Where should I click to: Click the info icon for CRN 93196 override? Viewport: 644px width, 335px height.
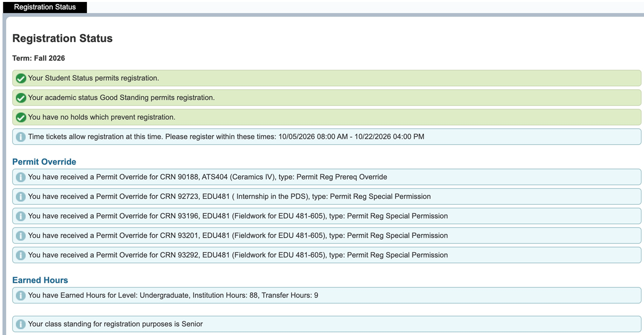click(21, 216)
